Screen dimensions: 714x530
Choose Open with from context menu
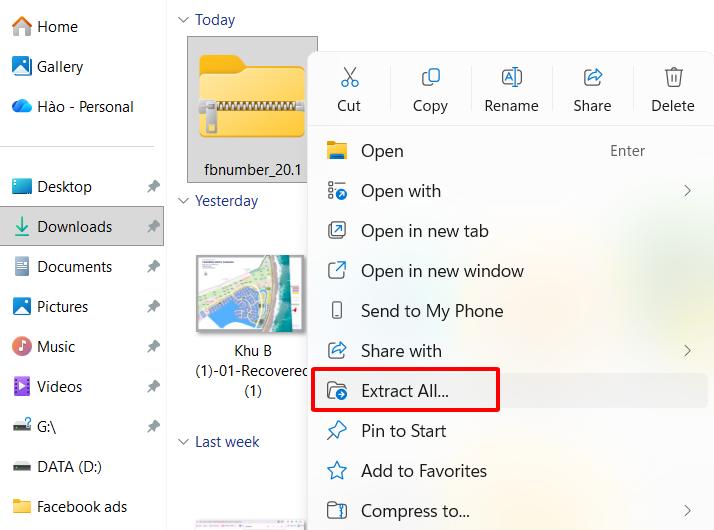(x=508, y=191)
